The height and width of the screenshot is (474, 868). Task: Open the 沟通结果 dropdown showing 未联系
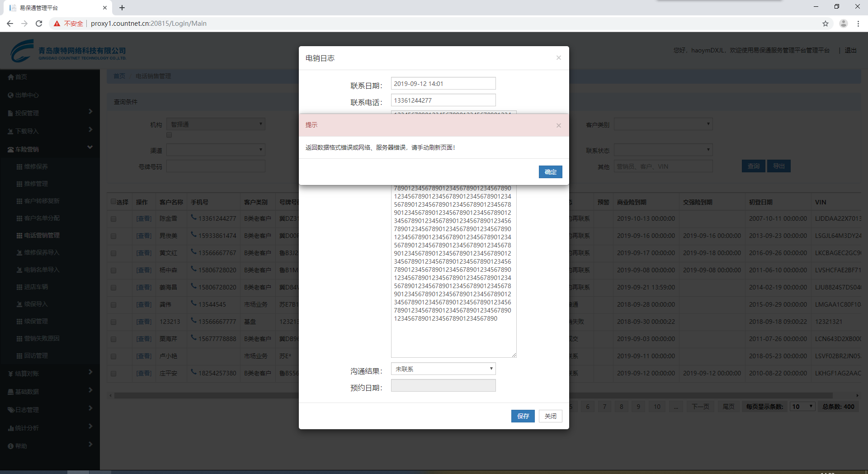coord(443,369)
